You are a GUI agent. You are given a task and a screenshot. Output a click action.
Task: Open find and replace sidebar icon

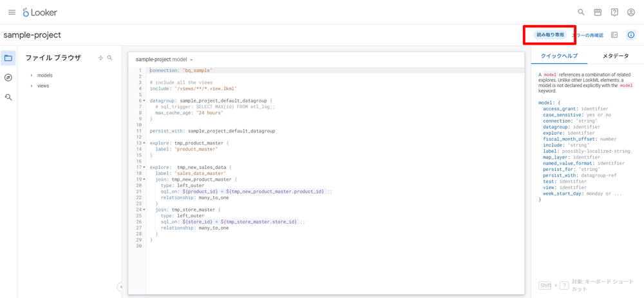coord(8,97)
